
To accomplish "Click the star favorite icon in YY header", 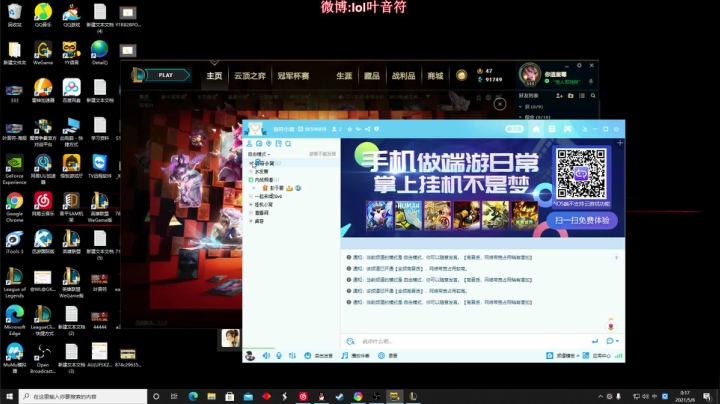I will pyautogui.click(x=349, y=129).
